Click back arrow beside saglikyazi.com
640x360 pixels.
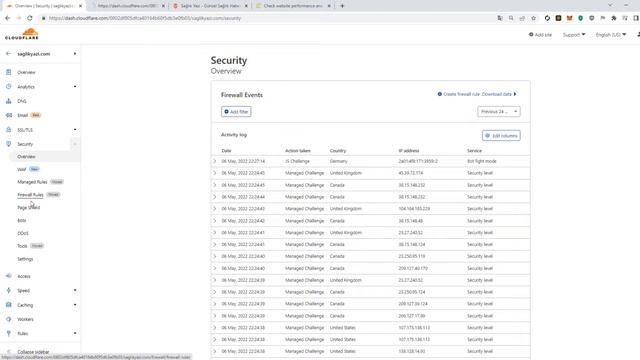pyautogui.click(x=8, y=53)
